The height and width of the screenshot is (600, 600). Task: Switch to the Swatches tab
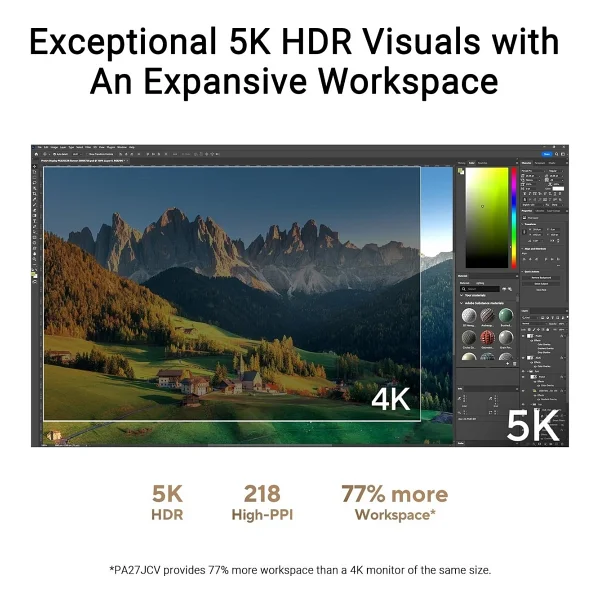pos(483,163)
